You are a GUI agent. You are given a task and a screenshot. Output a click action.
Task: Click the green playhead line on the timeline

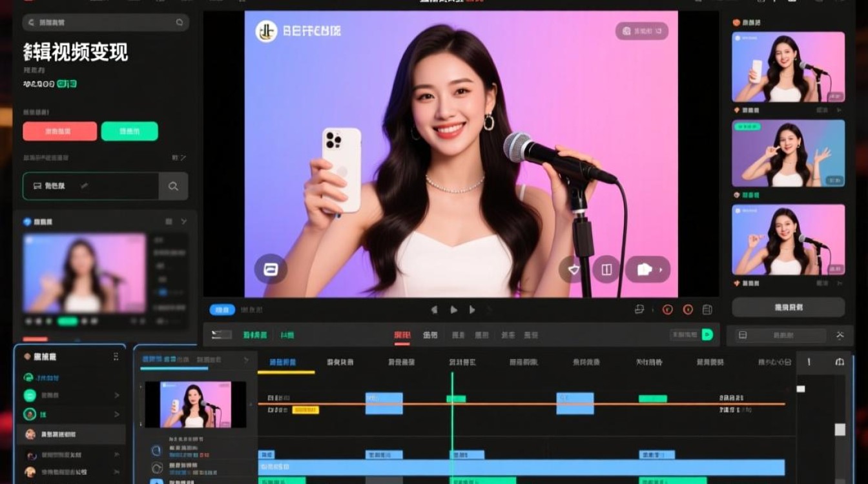click(x=452, y=426)
